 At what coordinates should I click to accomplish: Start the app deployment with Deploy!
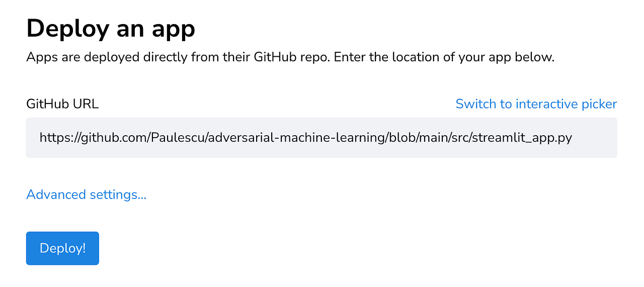click(62, 248)
